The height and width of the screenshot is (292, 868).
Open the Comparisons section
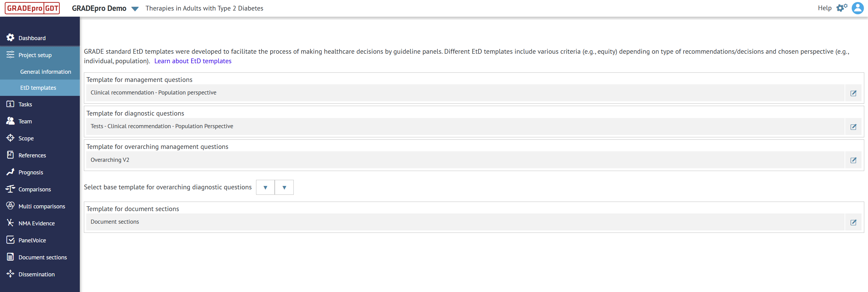click(x=35, y=189)
